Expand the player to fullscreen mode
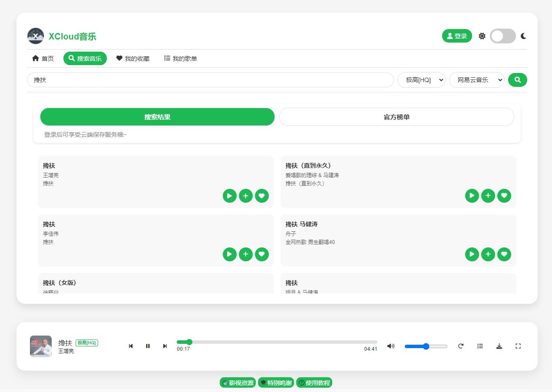Image resolution: width=552 pixels, height=392 pixels. [x=518, y=346]
